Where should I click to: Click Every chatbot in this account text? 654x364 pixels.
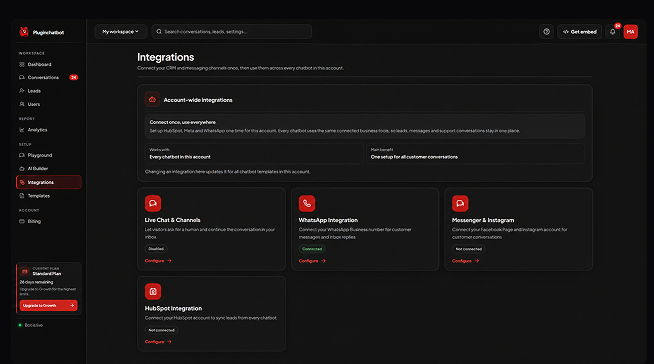click(x=180, y=157)
